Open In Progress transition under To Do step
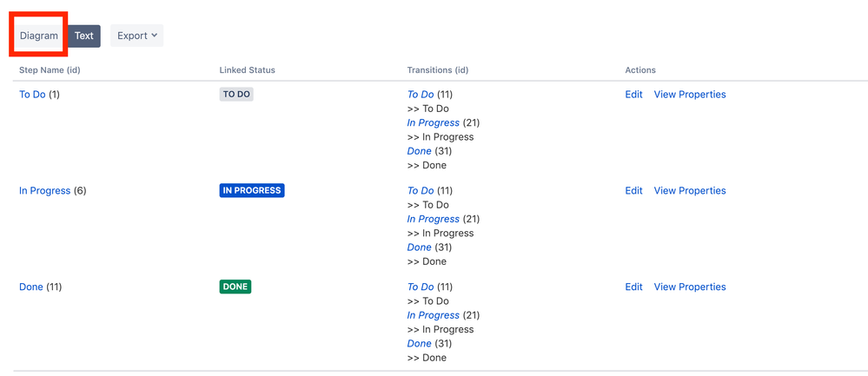Viewport: 868px width, 376px height. click(433, 123)
